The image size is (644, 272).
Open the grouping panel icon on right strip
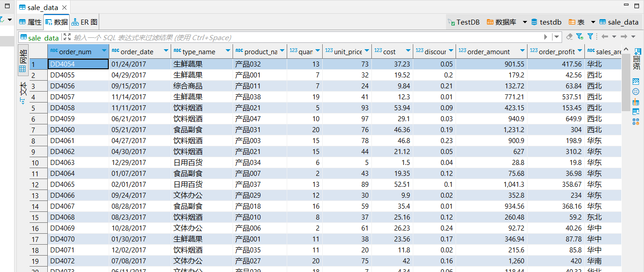coord(636,92)
